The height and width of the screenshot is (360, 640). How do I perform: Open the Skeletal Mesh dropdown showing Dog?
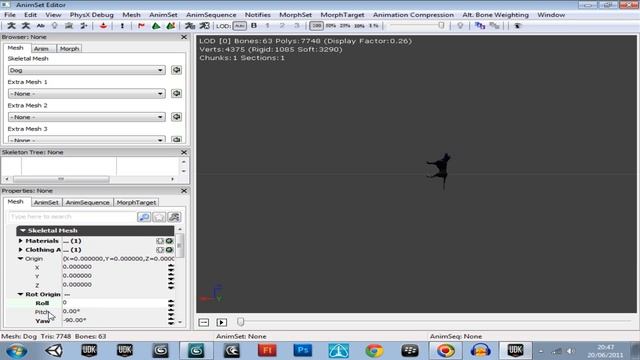(86, 70)
